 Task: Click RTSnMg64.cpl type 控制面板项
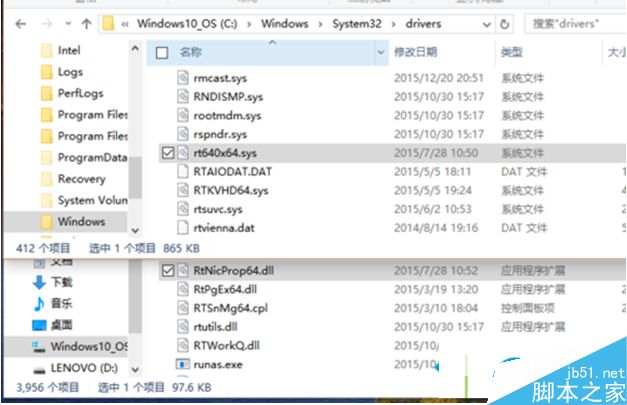528,308
